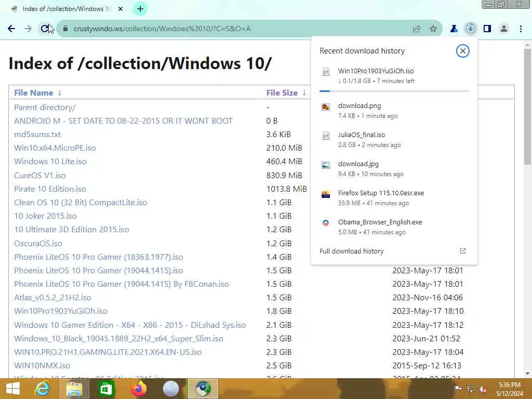This screenshot has height=399, width=532.
Task: Click the padlock site info icon
Action: pos(65,29)
